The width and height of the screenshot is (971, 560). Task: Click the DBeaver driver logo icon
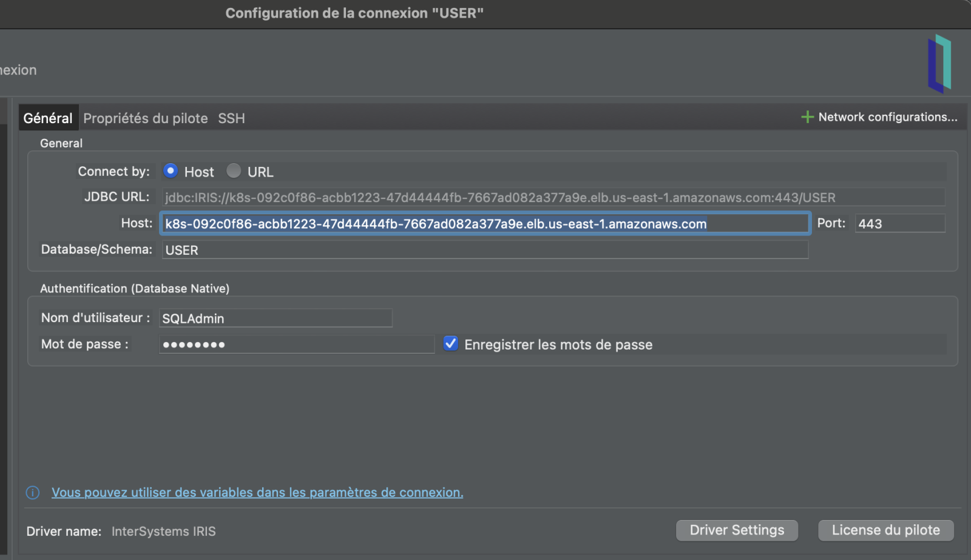click(x=939, y=64)
